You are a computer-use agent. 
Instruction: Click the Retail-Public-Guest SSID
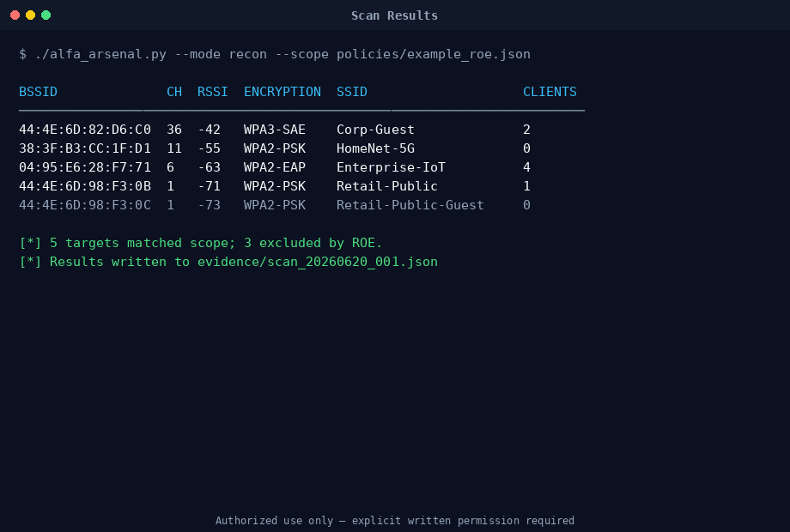tap(410, 205)
